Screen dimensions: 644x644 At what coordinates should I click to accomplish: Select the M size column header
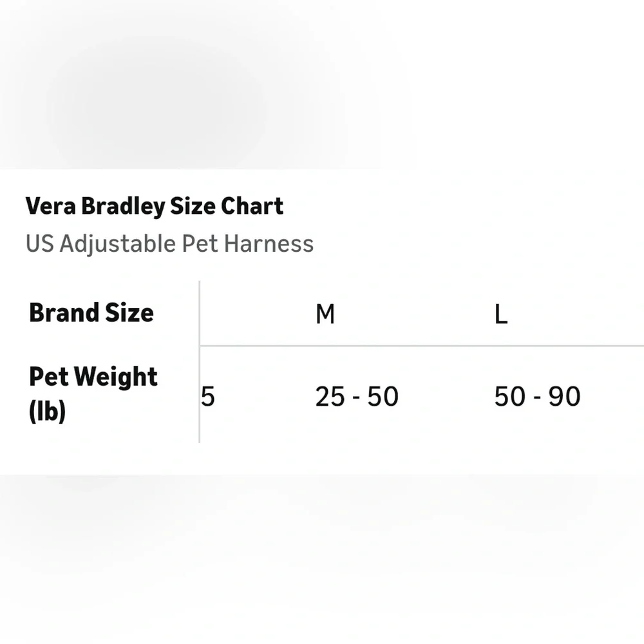point(325,315)
